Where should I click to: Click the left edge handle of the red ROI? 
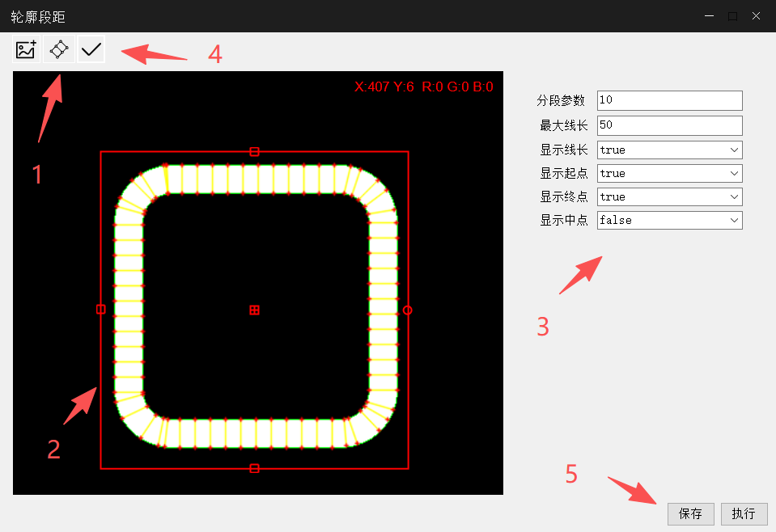(x=101, y=309)
